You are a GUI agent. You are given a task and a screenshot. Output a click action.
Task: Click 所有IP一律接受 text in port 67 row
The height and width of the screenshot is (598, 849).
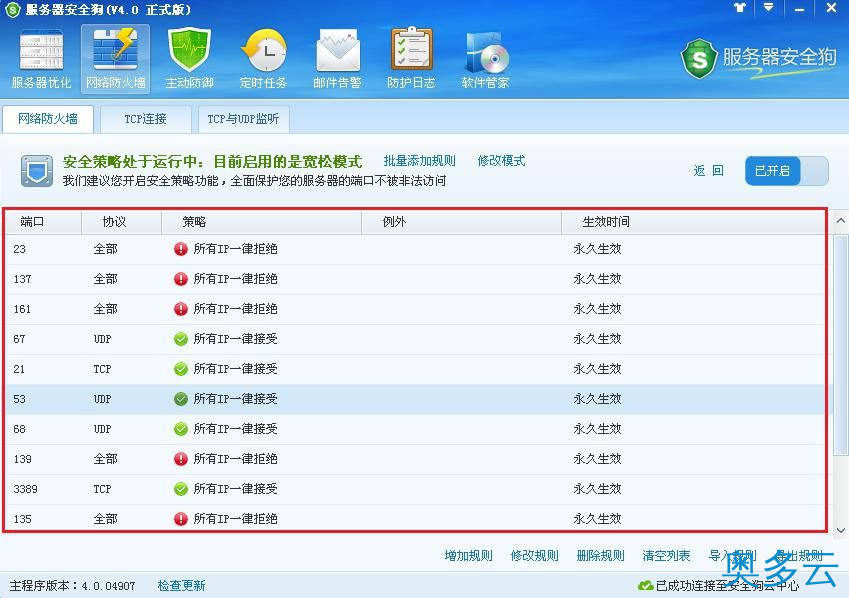click(236, 339)
